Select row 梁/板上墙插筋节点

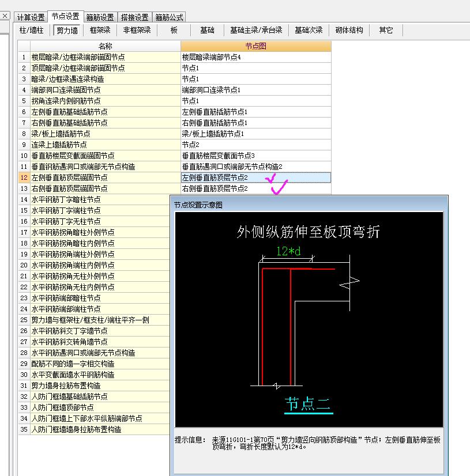105,134
